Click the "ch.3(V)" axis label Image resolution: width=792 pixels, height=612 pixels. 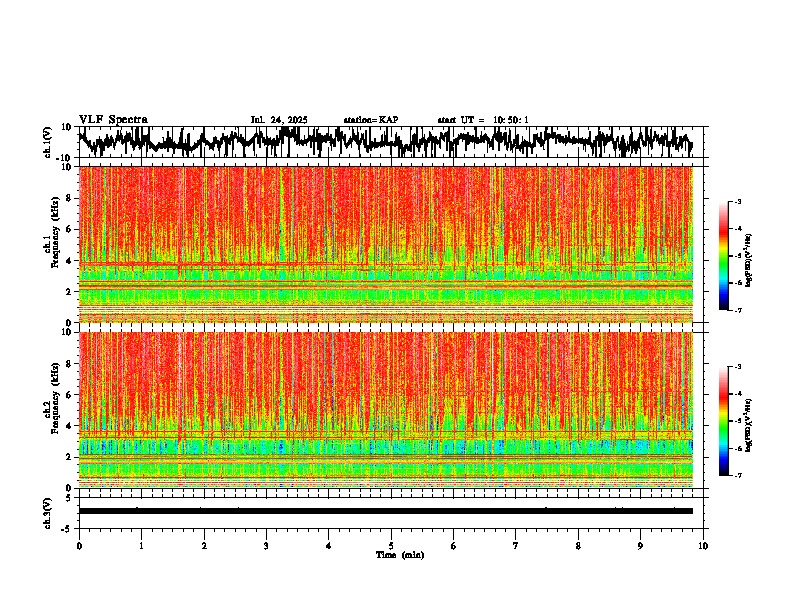[48, 513]
